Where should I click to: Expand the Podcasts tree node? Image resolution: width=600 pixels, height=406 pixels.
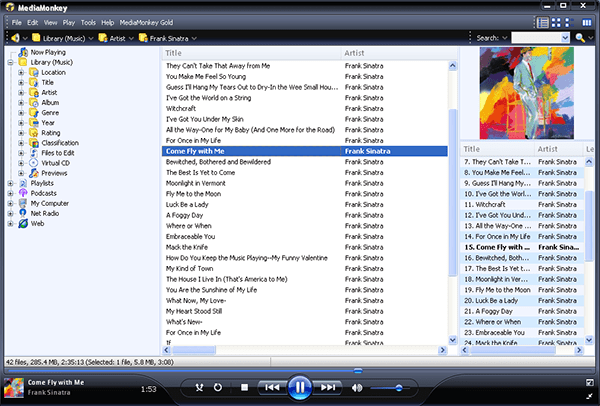click(10, 193)
